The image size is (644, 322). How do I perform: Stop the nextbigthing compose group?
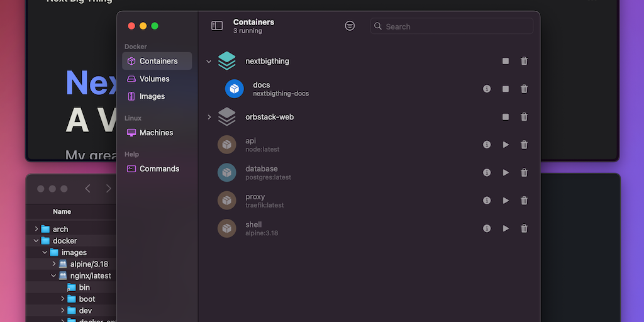click(506, 61)
